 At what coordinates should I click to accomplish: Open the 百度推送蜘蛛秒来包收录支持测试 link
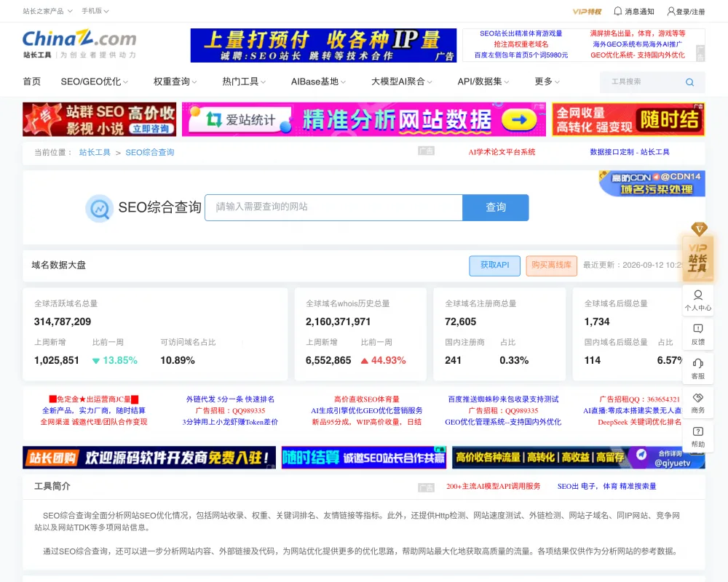tap(503, 399)
